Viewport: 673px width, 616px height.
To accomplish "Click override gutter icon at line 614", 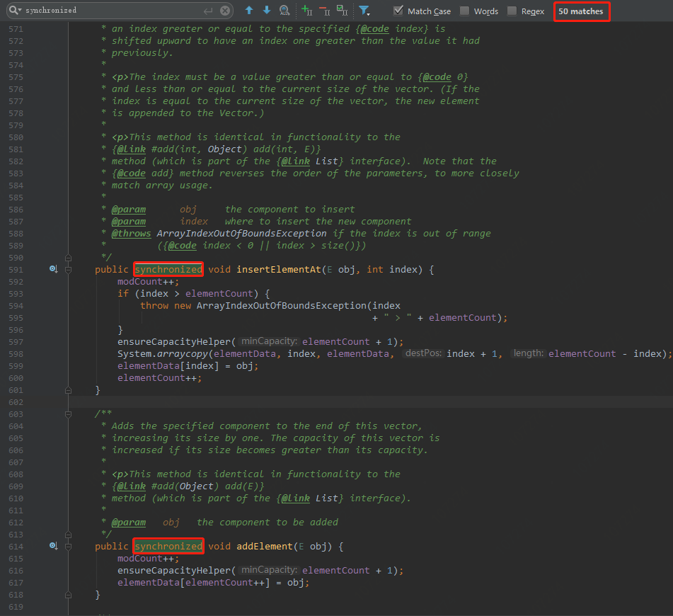I will point(53,546).
